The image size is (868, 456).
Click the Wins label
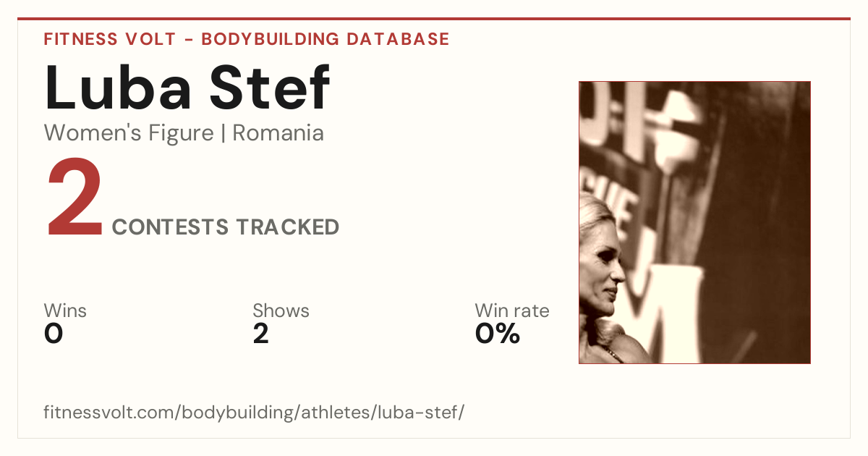pos(65,311)
